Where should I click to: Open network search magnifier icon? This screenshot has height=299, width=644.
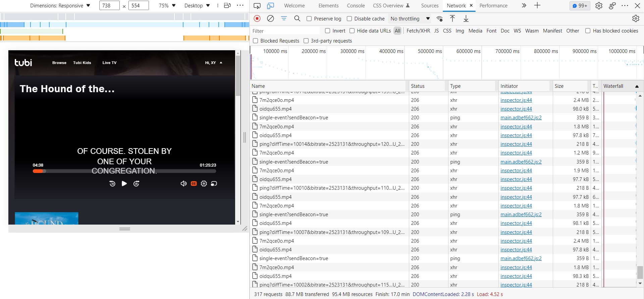(x=297, y=19)
